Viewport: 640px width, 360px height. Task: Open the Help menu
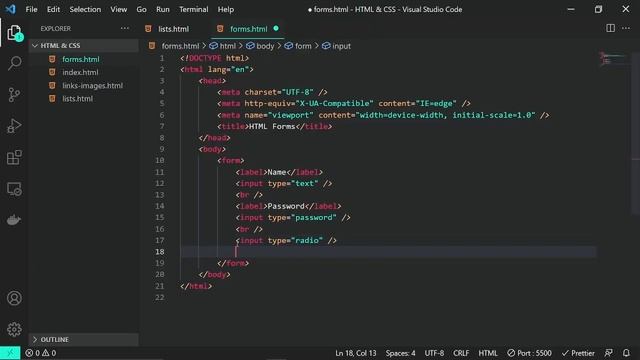tap(226, 9)
